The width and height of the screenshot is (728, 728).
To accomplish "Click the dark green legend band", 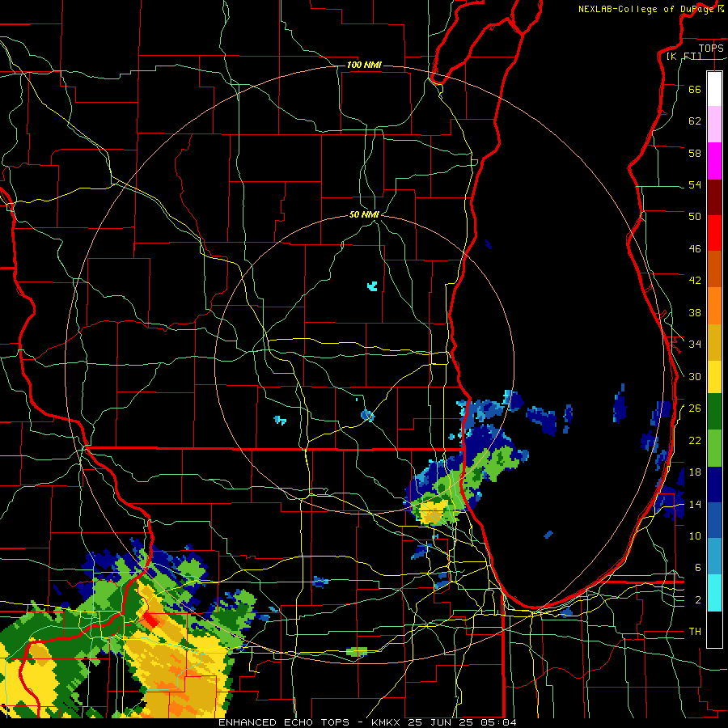I will click(714, 412).
